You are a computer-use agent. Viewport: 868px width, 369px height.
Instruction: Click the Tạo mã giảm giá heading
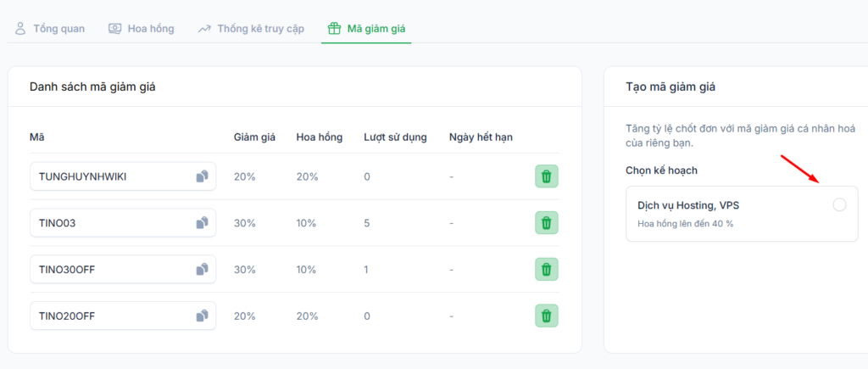pyautogui.click(x=670, y=87)
